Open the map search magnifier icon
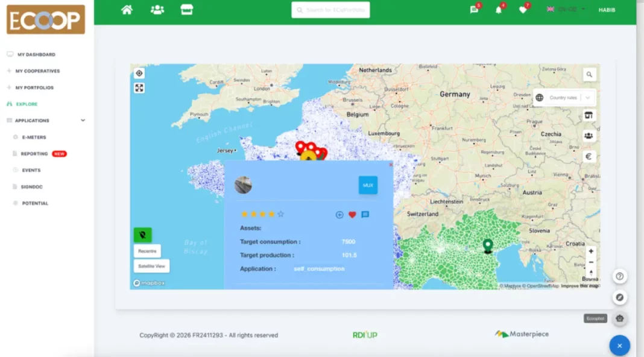The height and width of the screenshot is (357, 644). pyautogui.click(x=589, y=74)
